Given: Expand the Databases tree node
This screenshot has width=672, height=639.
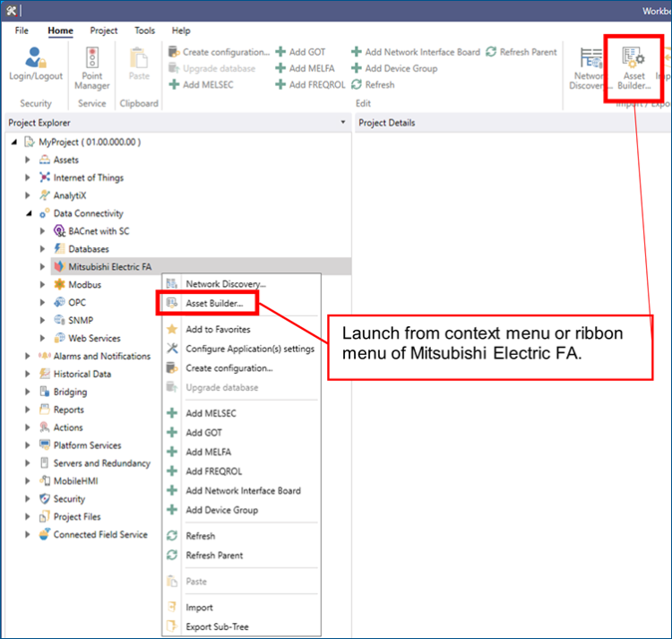Looking at the screenshot, I should [42, 249].
